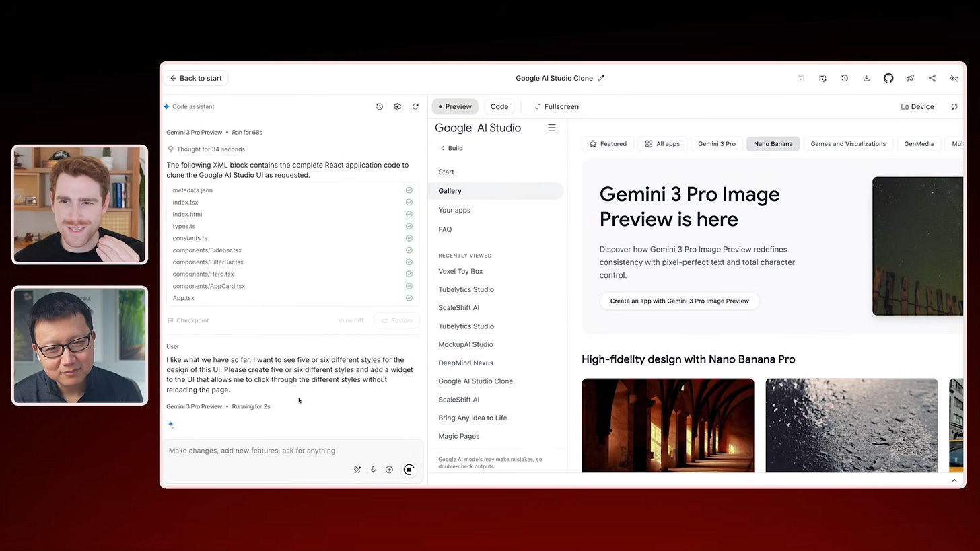The image size is (980, 551).
Task: Stop the running generation
Action: pos(409,470)
